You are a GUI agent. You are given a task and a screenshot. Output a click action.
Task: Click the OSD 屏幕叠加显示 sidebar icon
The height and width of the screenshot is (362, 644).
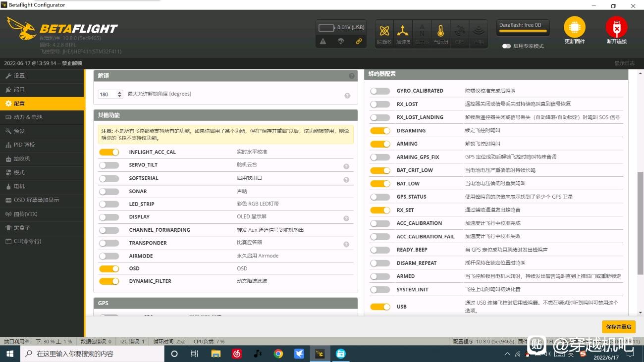tap(8, 200)
